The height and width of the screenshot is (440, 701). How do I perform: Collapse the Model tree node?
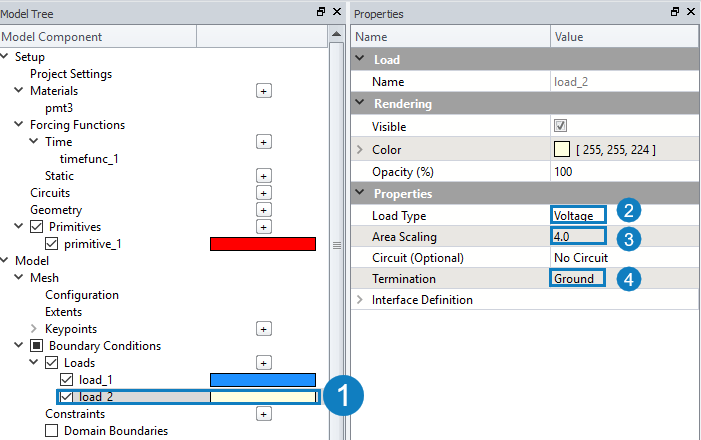point(4,260)
